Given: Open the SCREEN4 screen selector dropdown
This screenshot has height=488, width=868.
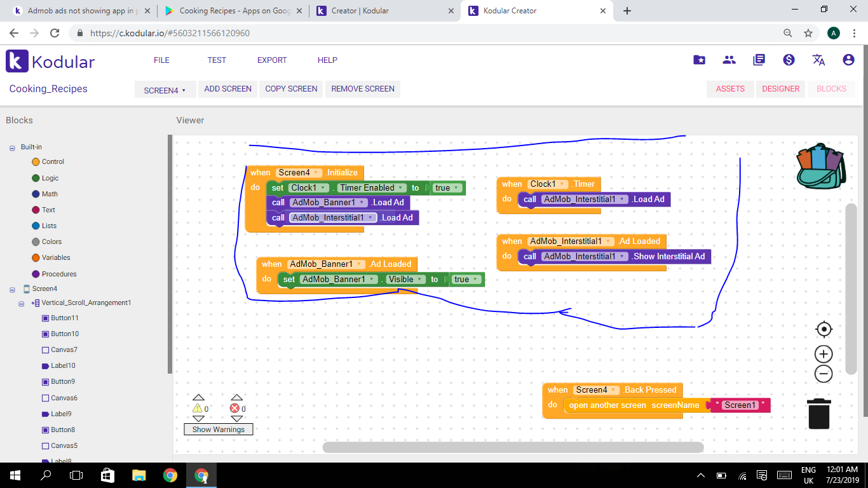Looking at the screenshot, I should pos(165,90).
